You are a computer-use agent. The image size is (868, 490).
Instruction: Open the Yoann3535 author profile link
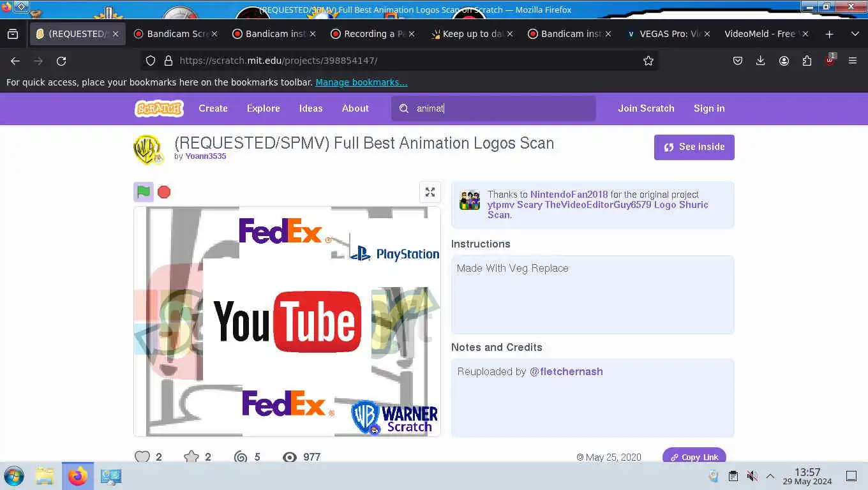206,156
